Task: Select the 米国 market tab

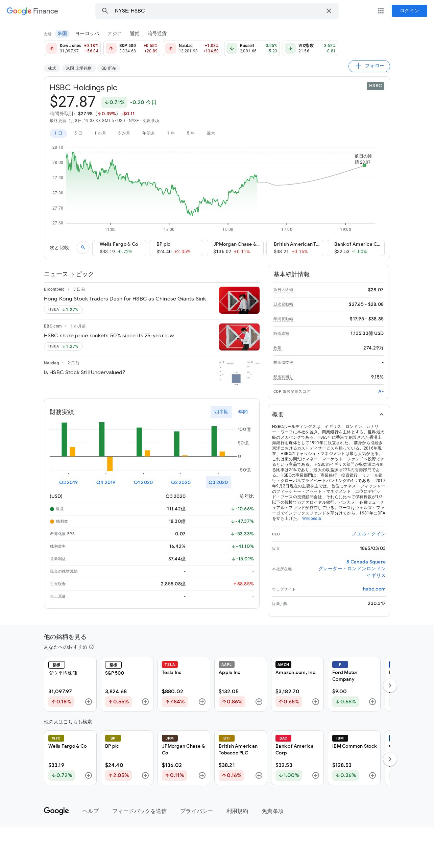Action: pyautogui.click(x=62, y=33)
